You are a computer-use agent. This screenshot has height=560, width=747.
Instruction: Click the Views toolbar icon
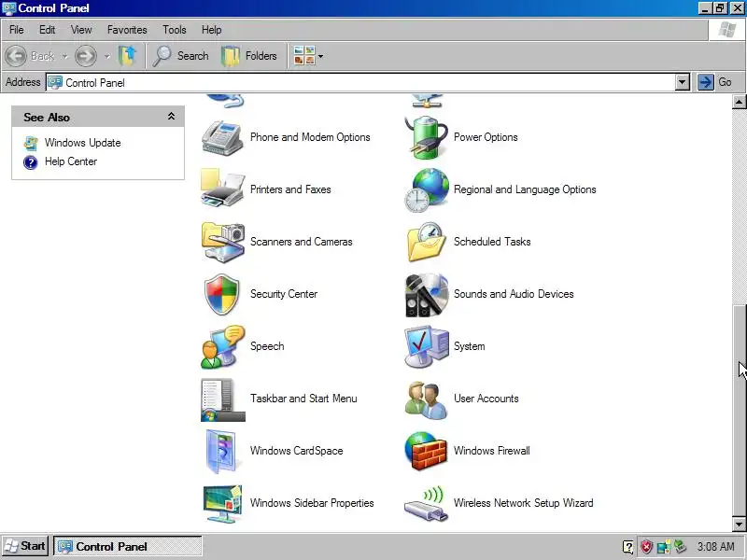pyautogui.click(x=304, y=56)
